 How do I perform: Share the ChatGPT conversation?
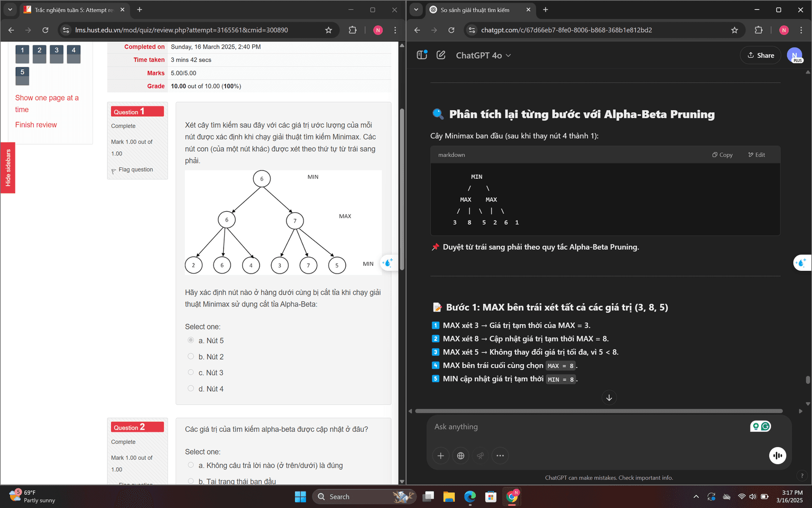760,56
